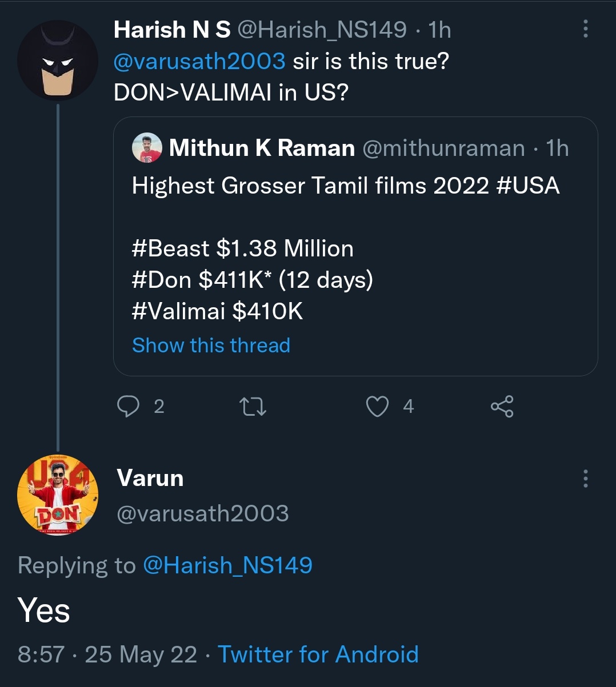Viewport: 616px width, 687px height.
Task: Open Varun's profile via display name
Action: [150, 478]
